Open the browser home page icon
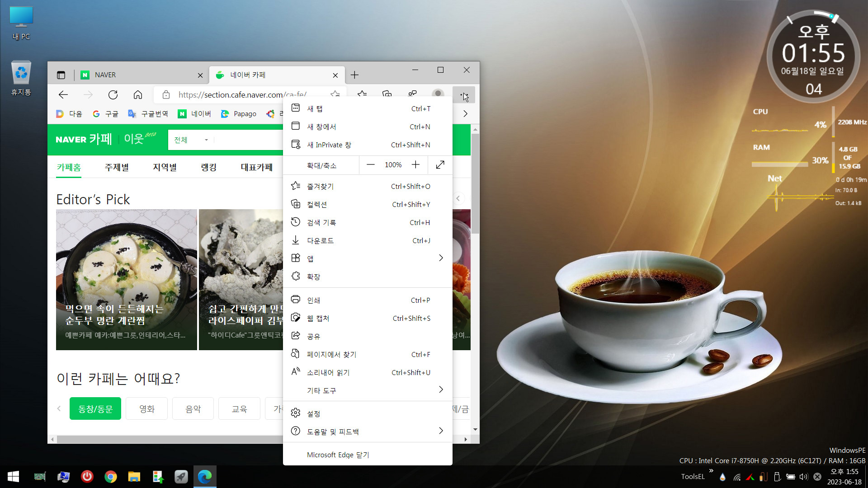The width and height of the screenshot is (868, 488). [x=138, y=94]
